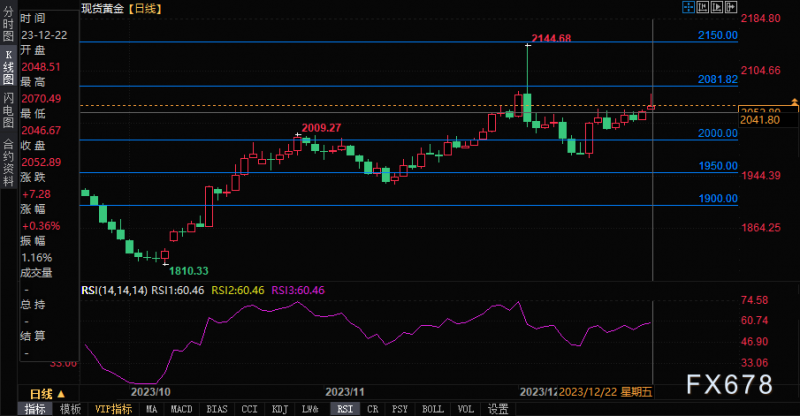
Task: Click the 2009.27 peak price label
Action: 321,128
